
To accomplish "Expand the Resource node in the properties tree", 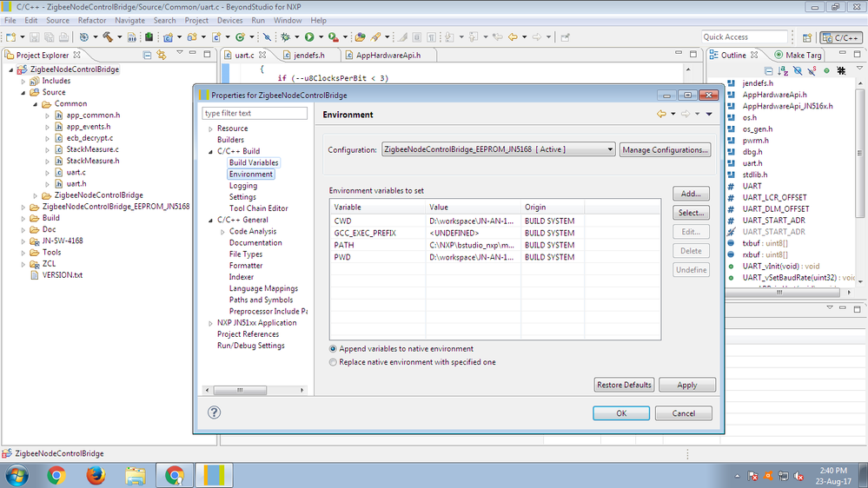I will tap(210, 129).
